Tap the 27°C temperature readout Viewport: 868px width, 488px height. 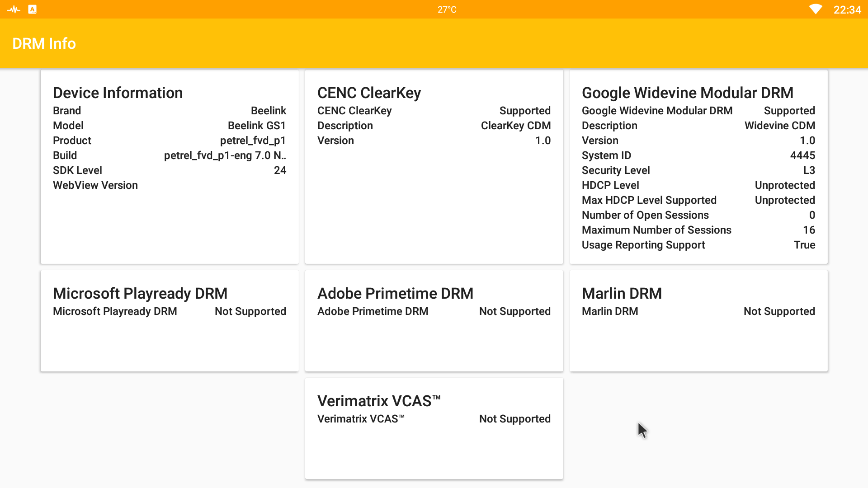tap(447, 10)
